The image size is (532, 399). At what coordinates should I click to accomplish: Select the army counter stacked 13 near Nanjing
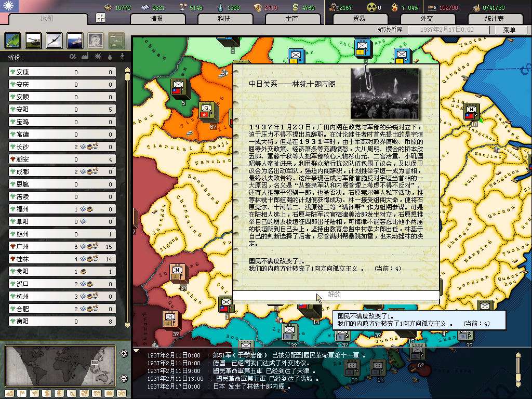472,112
